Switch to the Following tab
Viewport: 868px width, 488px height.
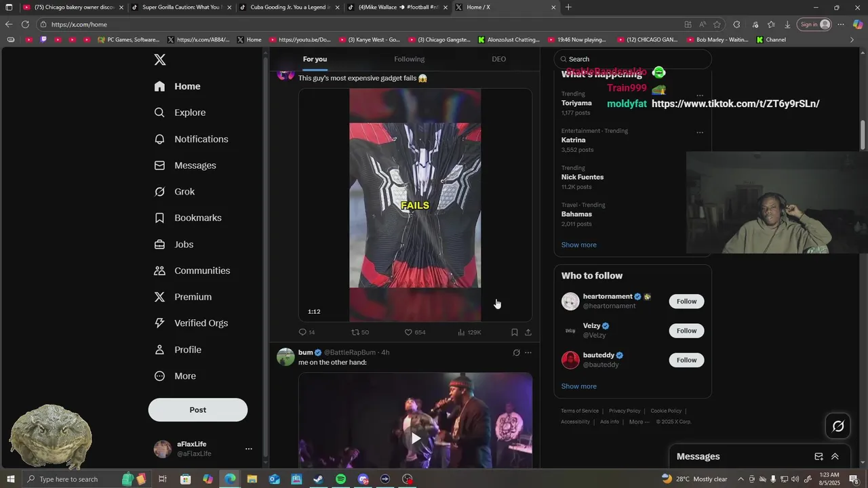pyautogui.click(x=410, y=59)
